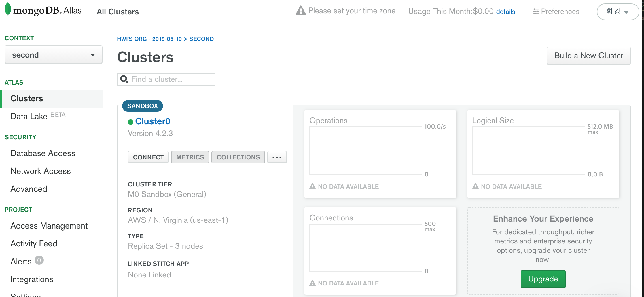Click the '100.0/s' operations label
644x297 pixels.
(435, 127)
